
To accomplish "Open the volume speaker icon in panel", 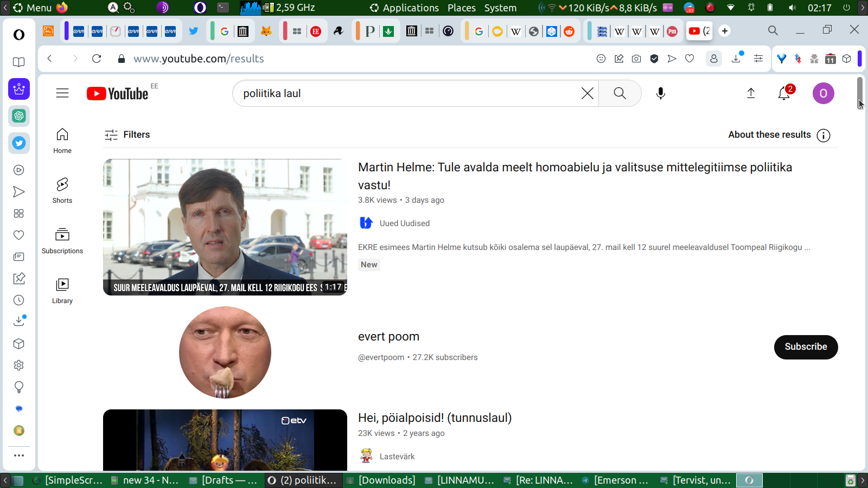I will tap(792, 8).
